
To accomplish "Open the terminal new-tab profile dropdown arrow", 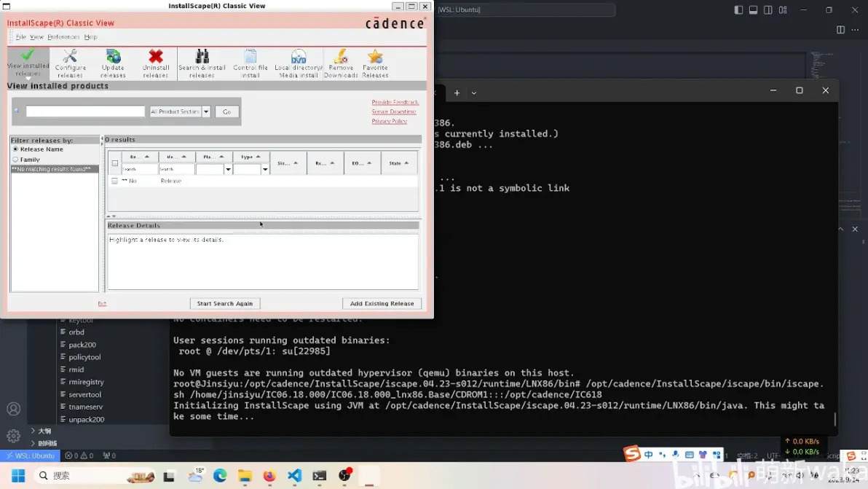I will pos(474,93).
